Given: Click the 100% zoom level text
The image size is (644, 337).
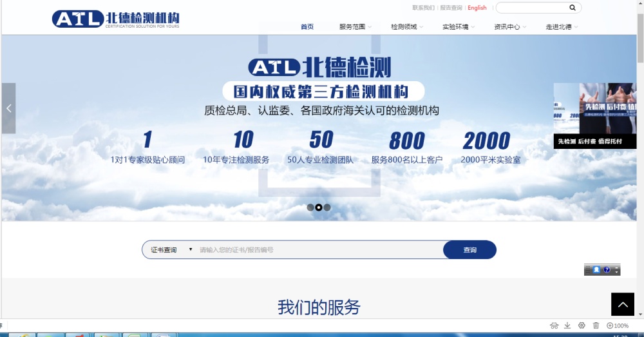Looking at the screenshot, I should click(x=621, y=326).
